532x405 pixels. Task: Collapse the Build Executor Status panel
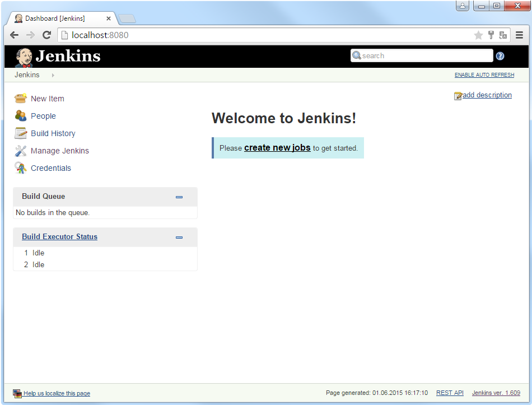(179, 238)
